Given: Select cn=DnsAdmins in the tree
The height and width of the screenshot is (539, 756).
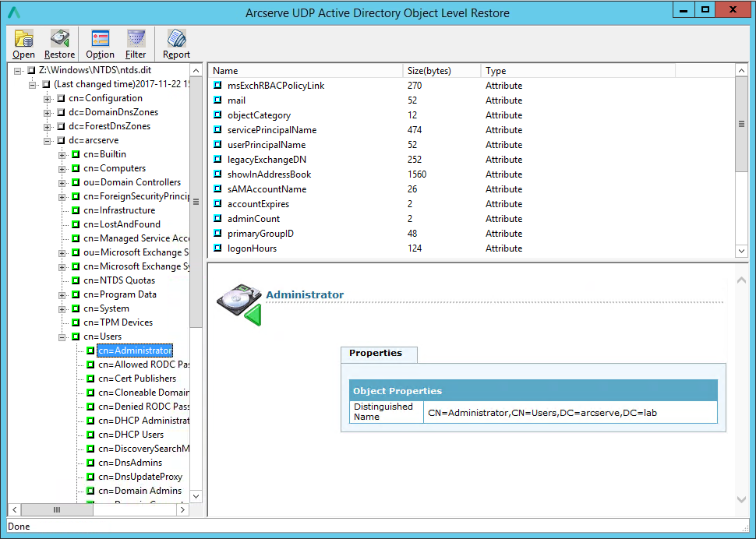Looking at the screenshot, I should pyautogui.click(x=130, y=463).
